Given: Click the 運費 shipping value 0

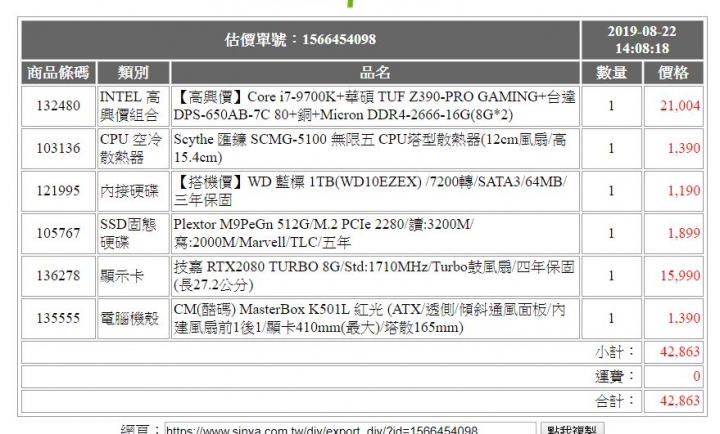Looking at the screenshot, I should tap(697, 376).
